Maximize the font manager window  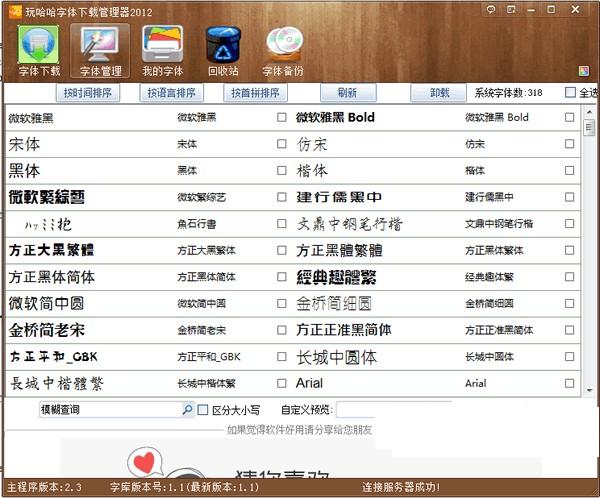point(551,9)
